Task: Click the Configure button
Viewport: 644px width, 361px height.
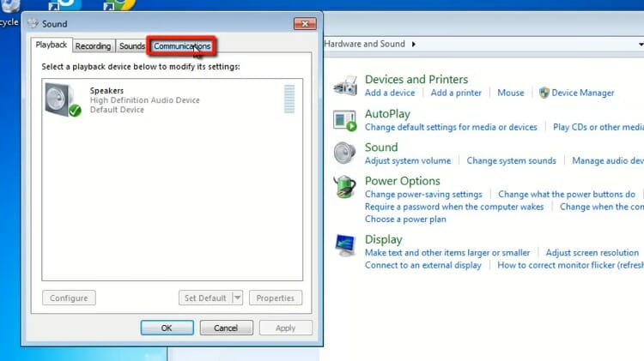Action: pos(69,298)
